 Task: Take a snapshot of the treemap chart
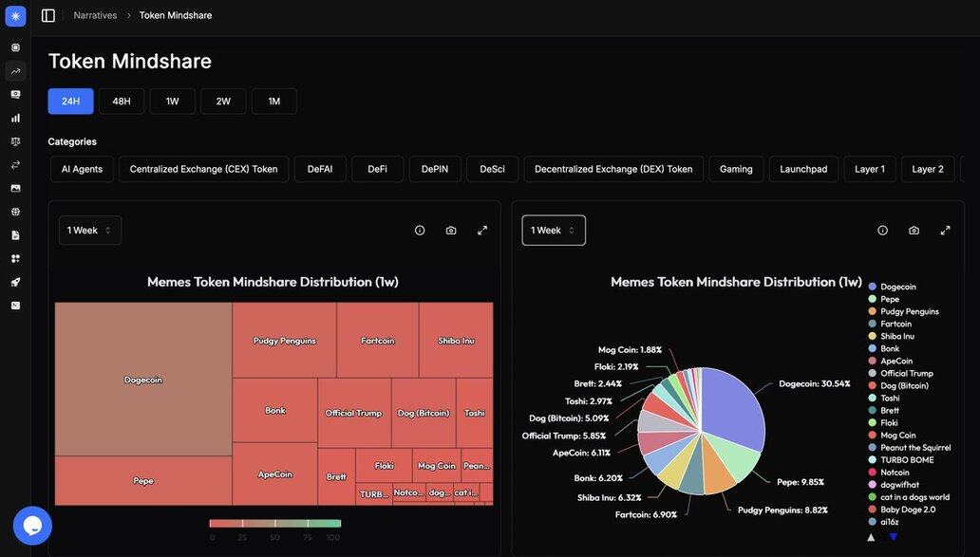[451, 231]
